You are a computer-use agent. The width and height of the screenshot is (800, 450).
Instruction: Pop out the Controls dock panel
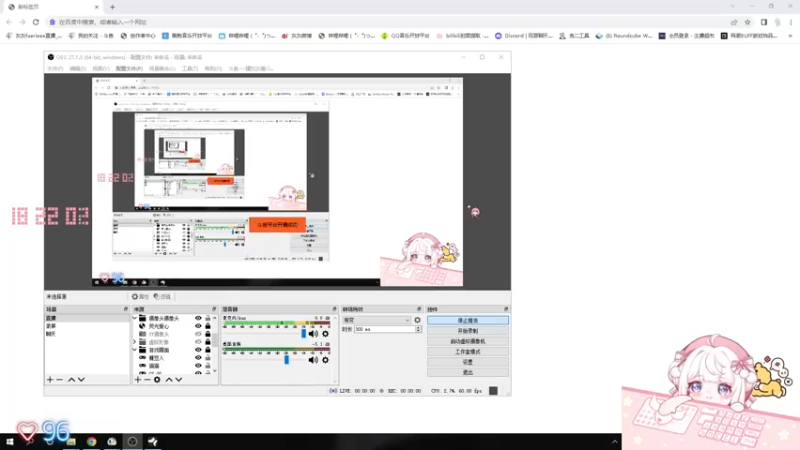(506, 309)
